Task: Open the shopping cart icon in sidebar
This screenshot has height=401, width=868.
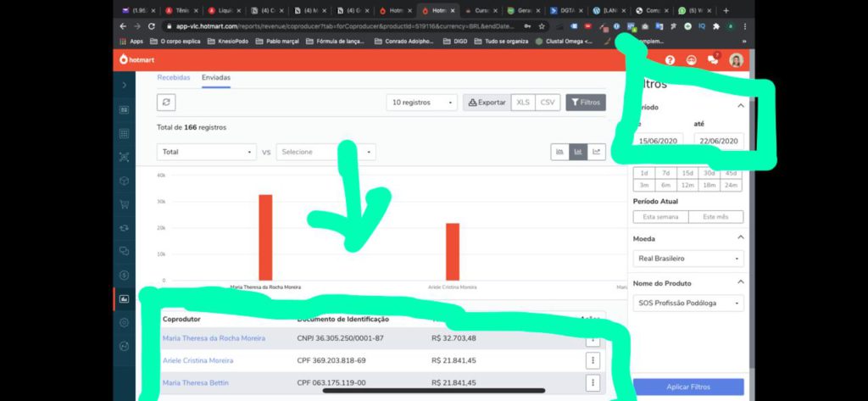Action: [x=124, y=204]
